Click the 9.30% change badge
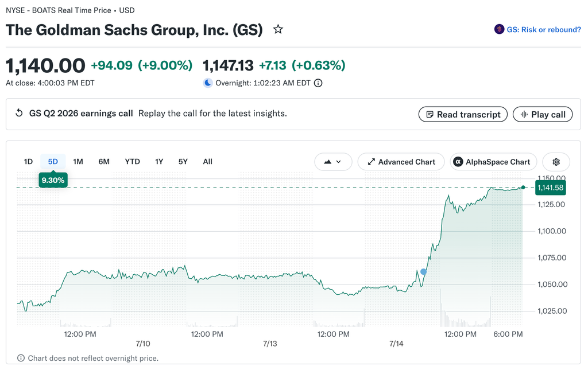This screenshot has width=588, height=374. tap(53, 180)
